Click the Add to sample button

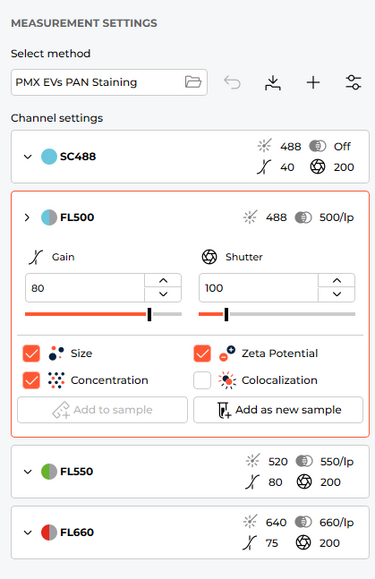[102, 410]
